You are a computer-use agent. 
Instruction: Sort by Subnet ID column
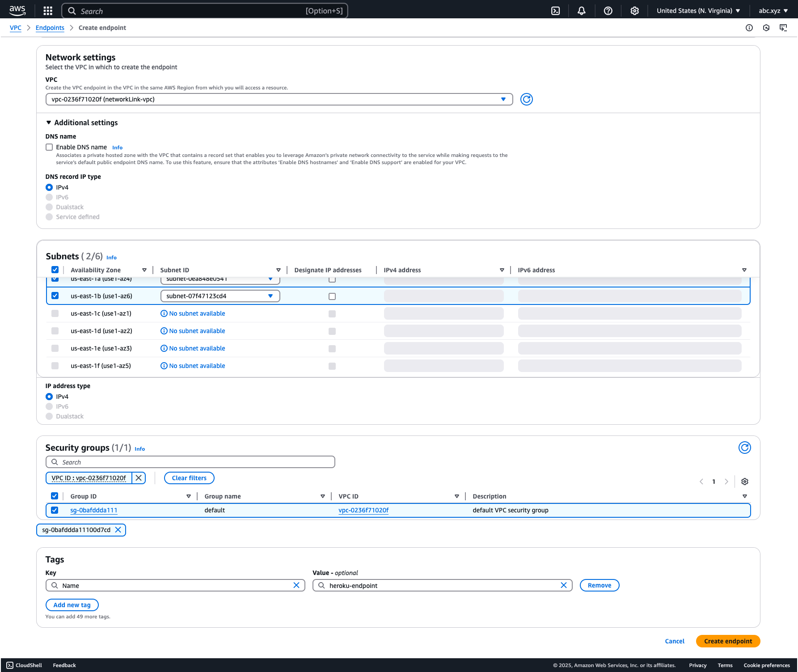[x=279, y=270]
